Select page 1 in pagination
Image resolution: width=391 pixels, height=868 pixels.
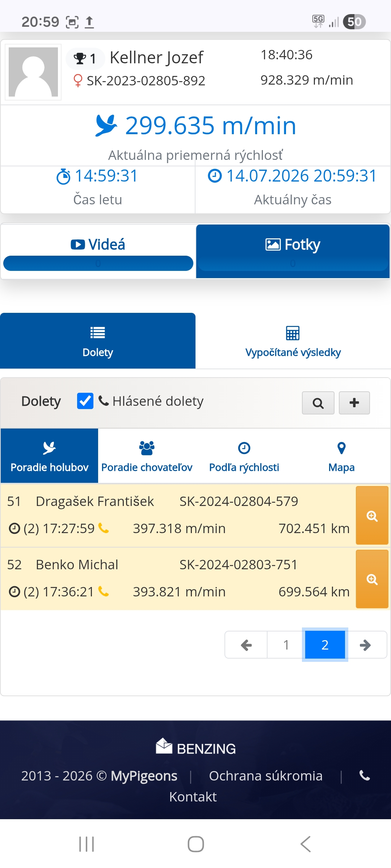[286, 645]
